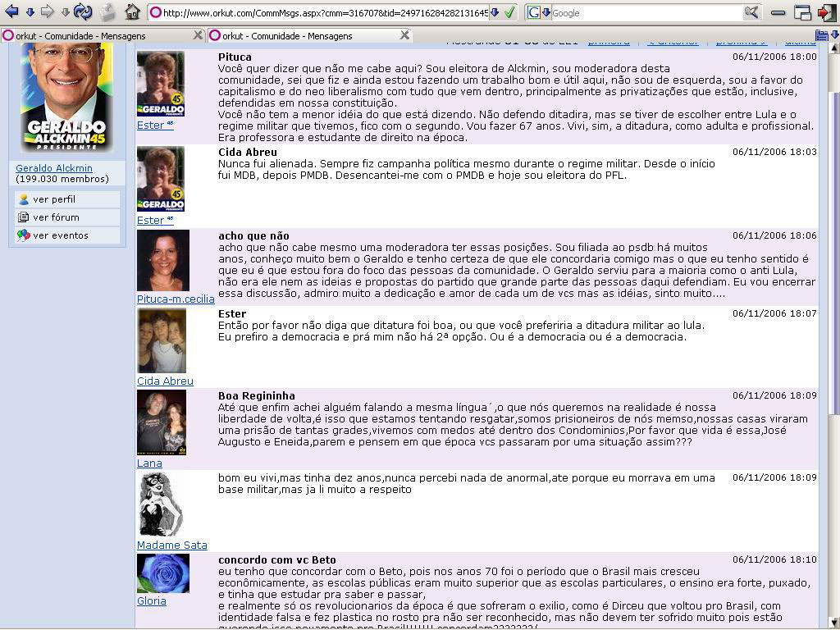This screenshot has height=630, width=840.
Task: Reload the page with the refresh icon
Action: [x=83, y=11]
